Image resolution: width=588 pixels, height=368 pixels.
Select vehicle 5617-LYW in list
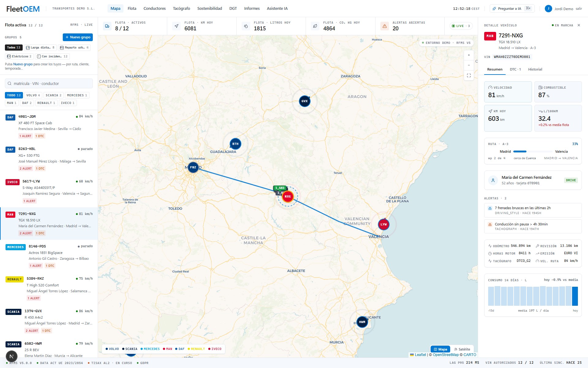click(49, 191)
